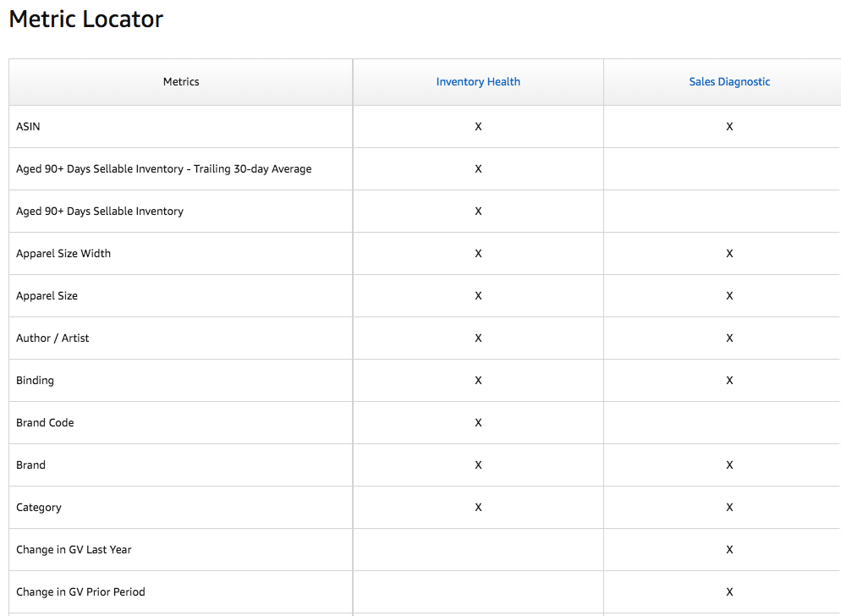Viewport: 841px width, 616px height.
Task: Click the Metric Locator page heading
Action: pos(85,19)
